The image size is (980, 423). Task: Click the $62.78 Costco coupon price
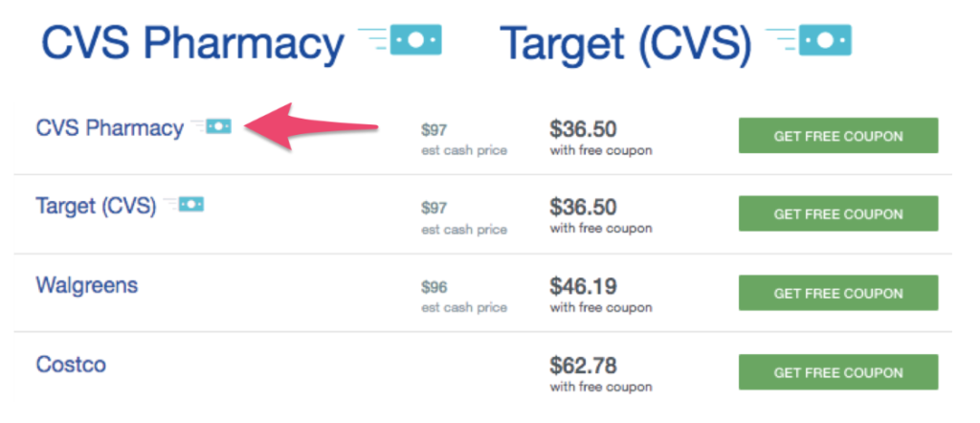[x=583, y=365]
